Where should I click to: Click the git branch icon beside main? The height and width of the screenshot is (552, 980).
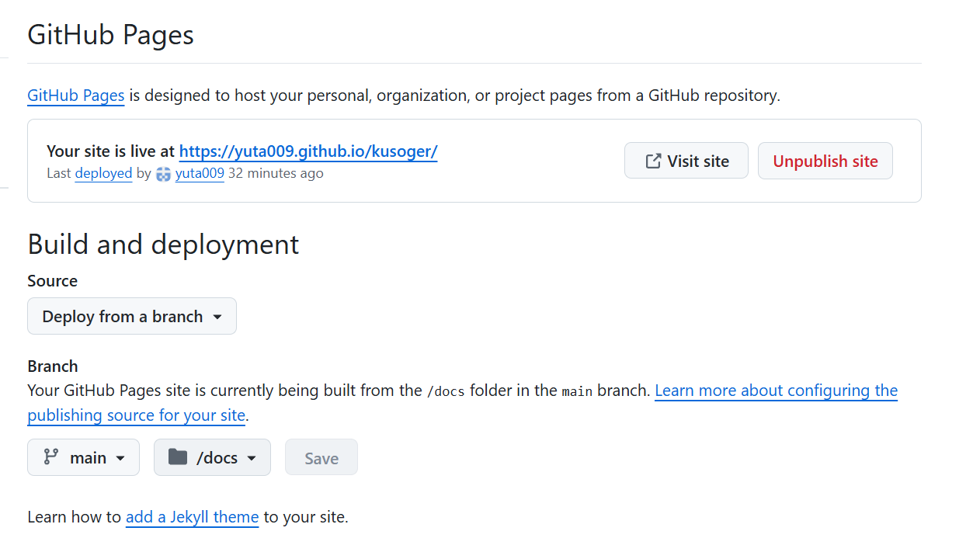pyautogui.click(x=51, y=457)
